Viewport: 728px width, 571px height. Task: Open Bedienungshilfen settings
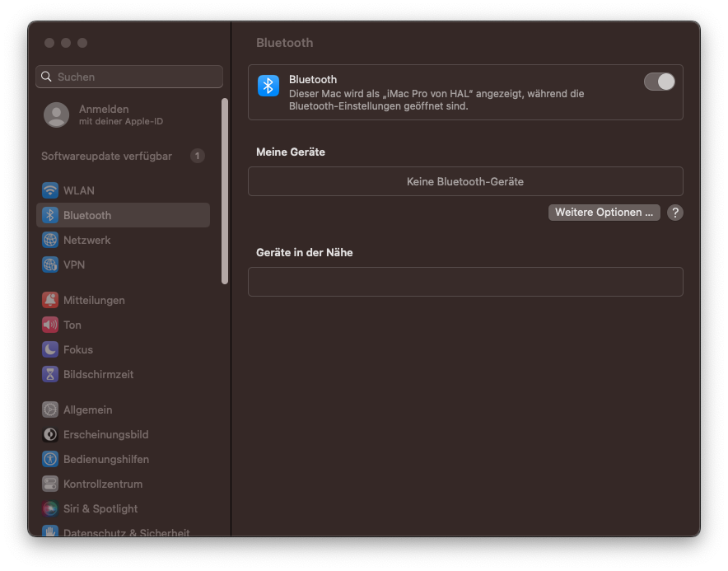click(123, 459)
